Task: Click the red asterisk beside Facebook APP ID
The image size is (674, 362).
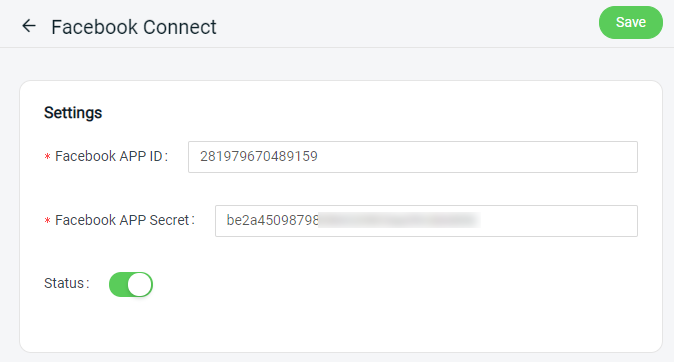Action: coord(47,157)
